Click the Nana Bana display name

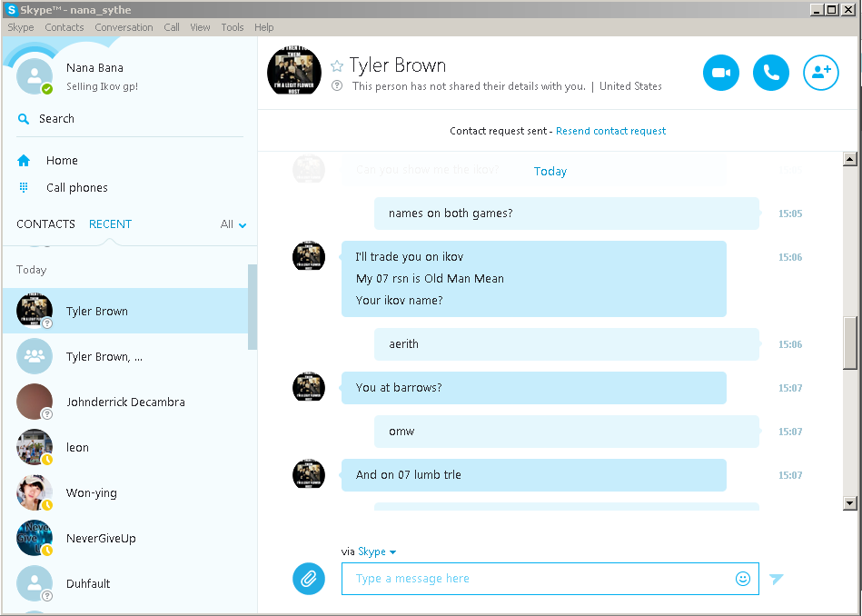[94, 67]
